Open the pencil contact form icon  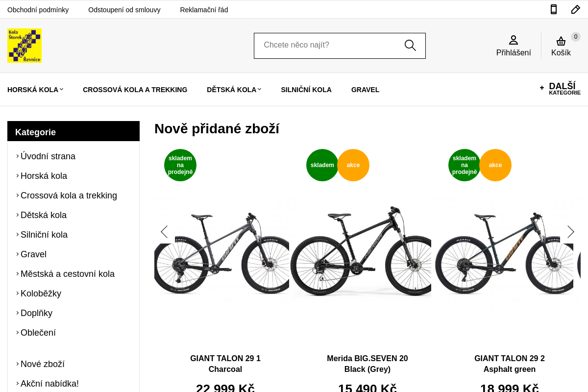pyautogui.click(x=575, y=9)
